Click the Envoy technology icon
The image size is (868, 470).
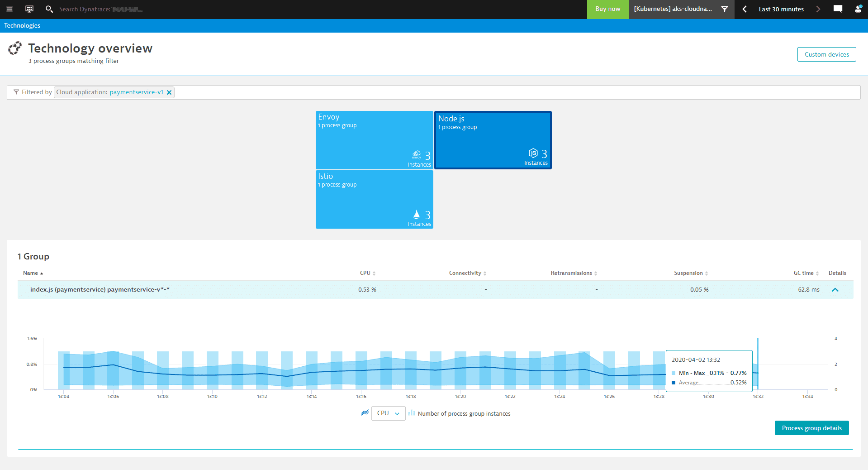pyautogui.click(x=417, y=155)
